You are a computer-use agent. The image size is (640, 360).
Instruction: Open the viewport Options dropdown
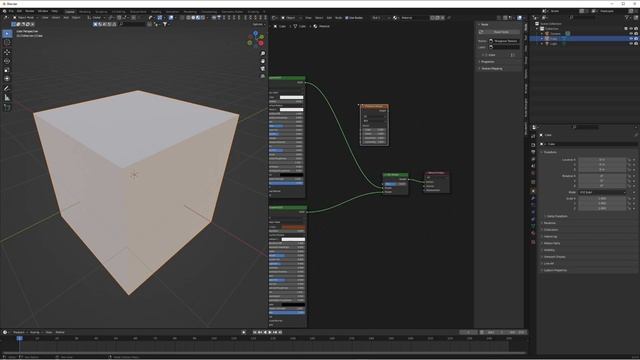coord(258,24)
